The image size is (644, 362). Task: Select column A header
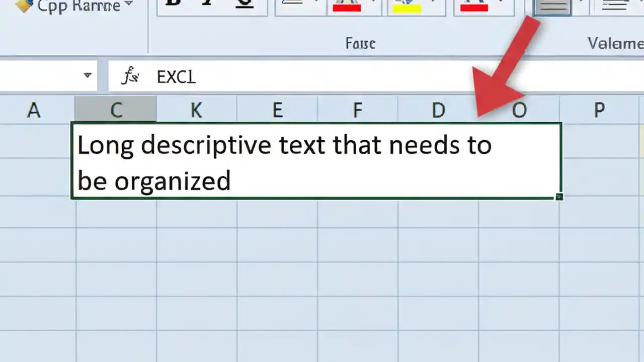(x=34, y=110)
